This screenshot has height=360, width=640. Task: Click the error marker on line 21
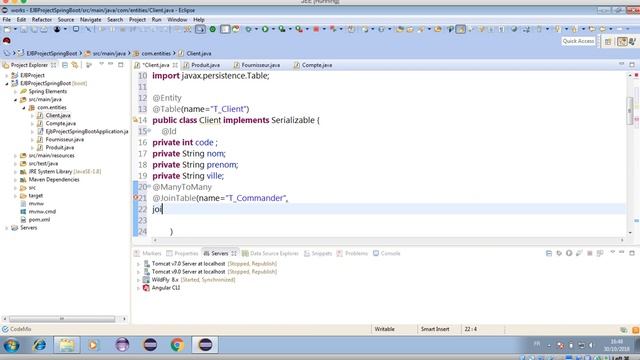coord(136,198)
